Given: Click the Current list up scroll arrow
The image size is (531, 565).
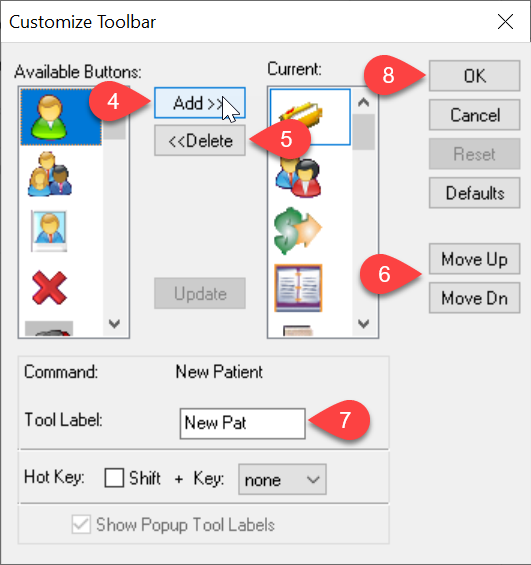Looking at the screenshot, I should 363,103.
